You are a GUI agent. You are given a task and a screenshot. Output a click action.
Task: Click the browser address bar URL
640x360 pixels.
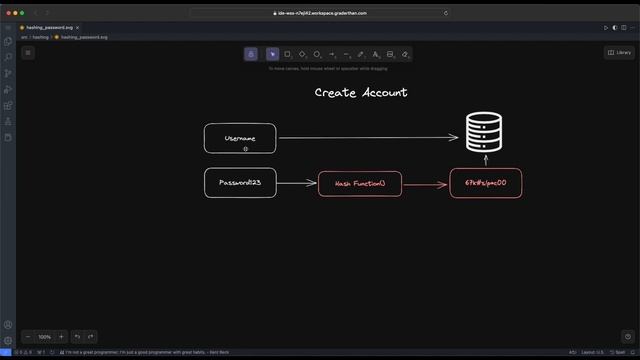(x=320, y=13)
